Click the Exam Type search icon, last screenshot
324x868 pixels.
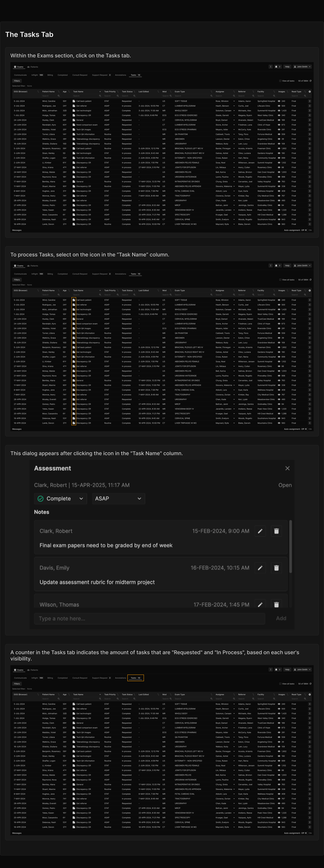pyautogui.click(x=212, y=699)
